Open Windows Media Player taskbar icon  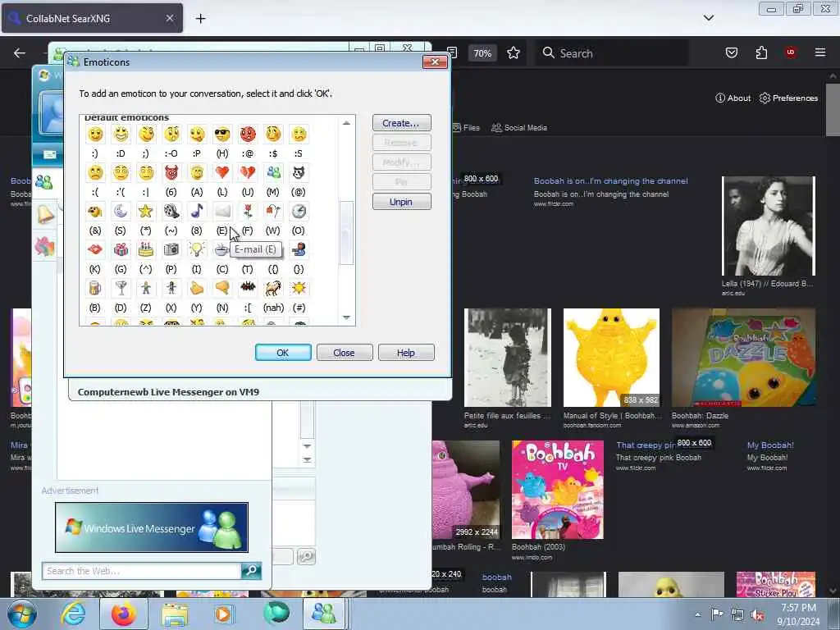[x=224, y=614]
